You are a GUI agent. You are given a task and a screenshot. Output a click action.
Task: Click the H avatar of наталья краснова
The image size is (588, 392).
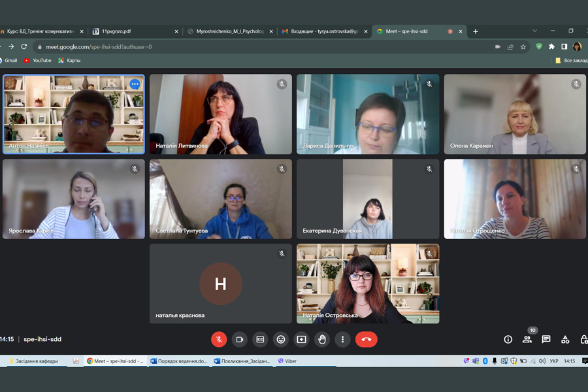tap(221, 284)
